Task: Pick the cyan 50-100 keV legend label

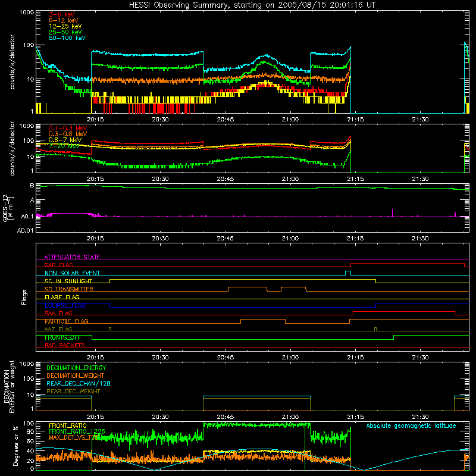Action: (67, 37)
